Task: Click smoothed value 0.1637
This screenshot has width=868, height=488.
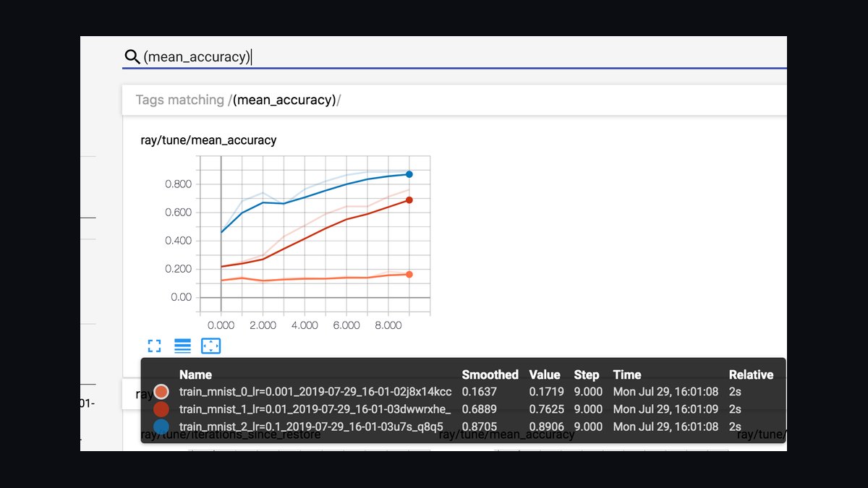Action: (x=480, y=392)
